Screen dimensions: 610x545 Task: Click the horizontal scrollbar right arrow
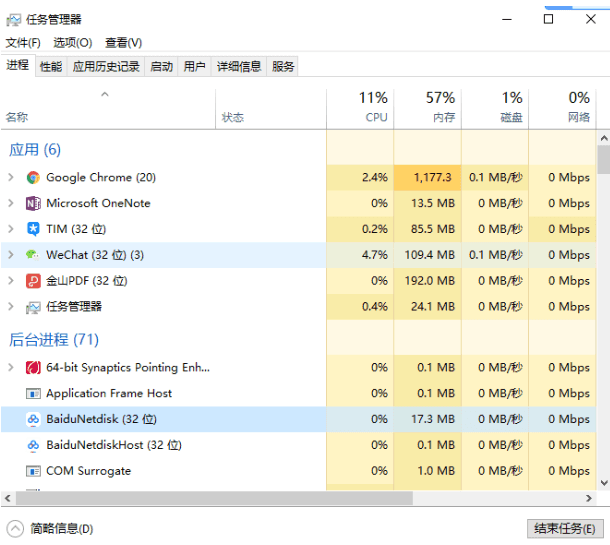point(589,498)
